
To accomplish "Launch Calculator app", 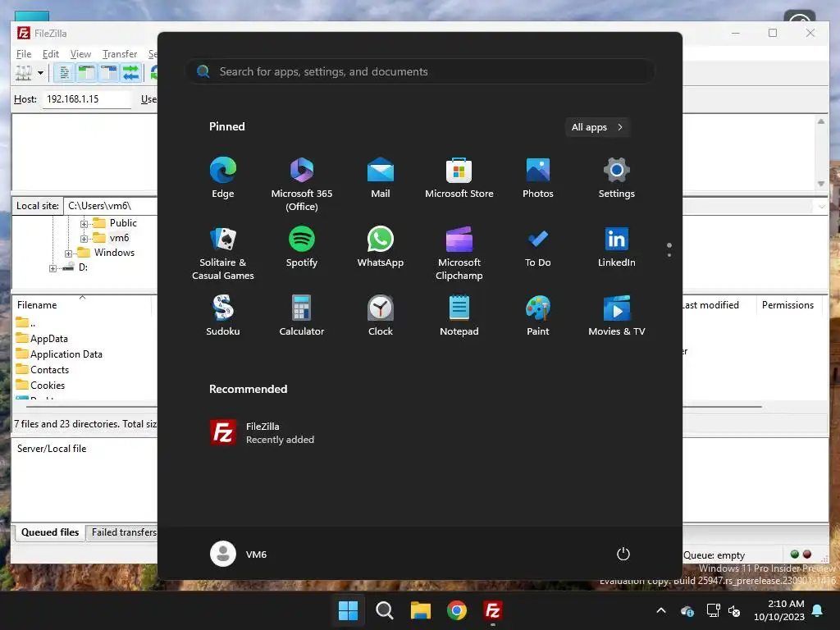I will [x=302, y=316].
